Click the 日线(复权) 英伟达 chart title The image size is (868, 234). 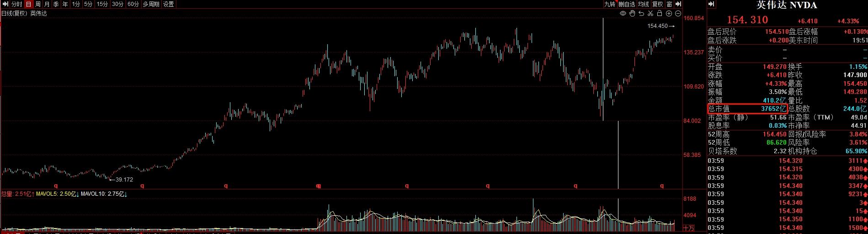[24, 14]
